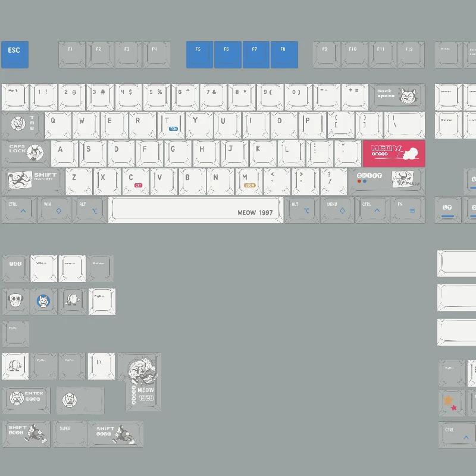
Task: Select the F4 keycap
Action: tap(156, 55)
